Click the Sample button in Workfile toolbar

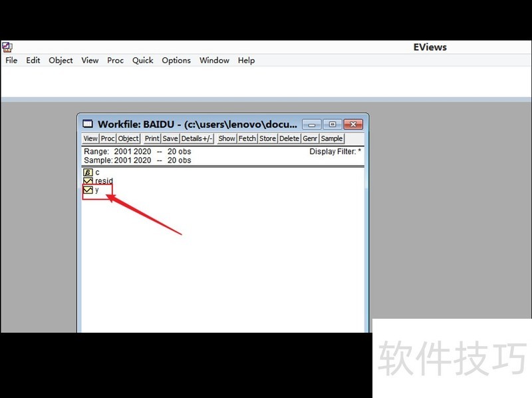(x=332, y=138)
